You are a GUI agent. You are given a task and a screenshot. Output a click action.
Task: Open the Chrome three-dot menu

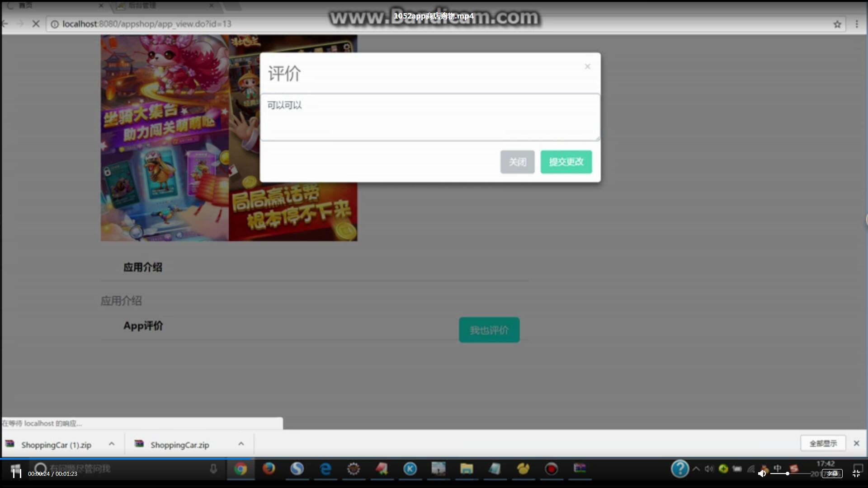[856, 24]
